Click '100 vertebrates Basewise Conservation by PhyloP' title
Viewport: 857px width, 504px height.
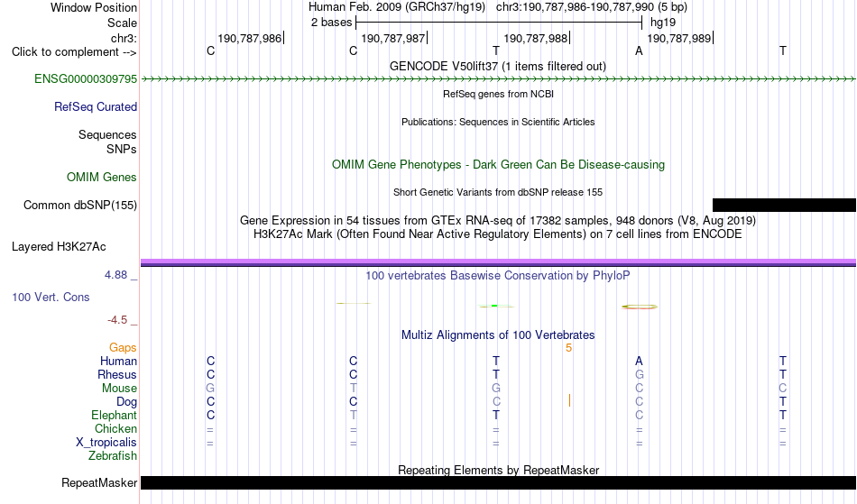(498, 276)
